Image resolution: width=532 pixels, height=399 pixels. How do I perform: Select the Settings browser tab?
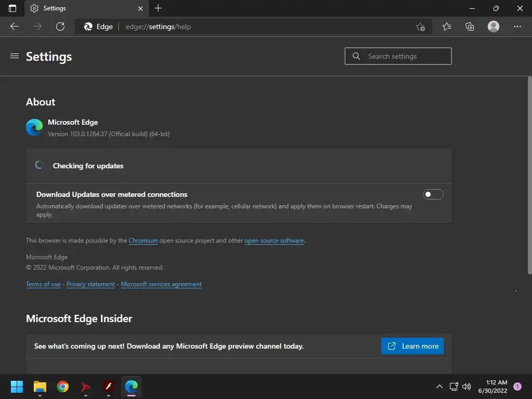coord(87,8)
